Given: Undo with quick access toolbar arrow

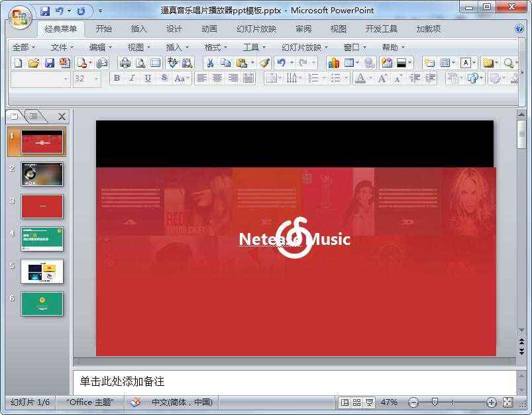Looking at the screenshot, I should [60, 11].
